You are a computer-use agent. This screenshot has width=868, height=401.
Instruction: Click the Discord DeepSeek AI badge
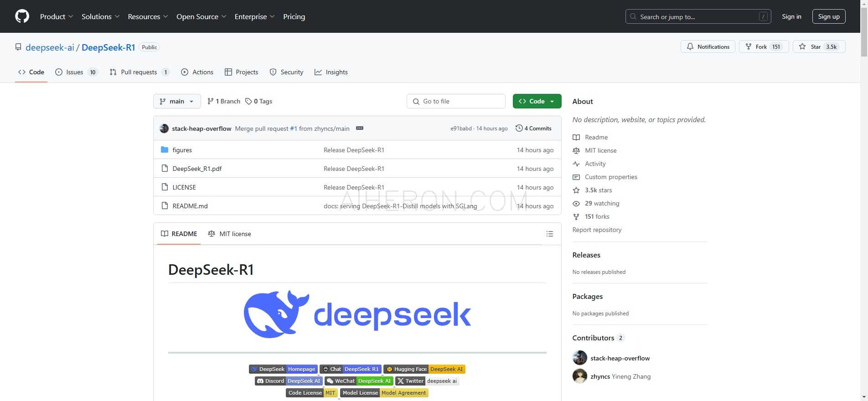[x=289, y=381]
